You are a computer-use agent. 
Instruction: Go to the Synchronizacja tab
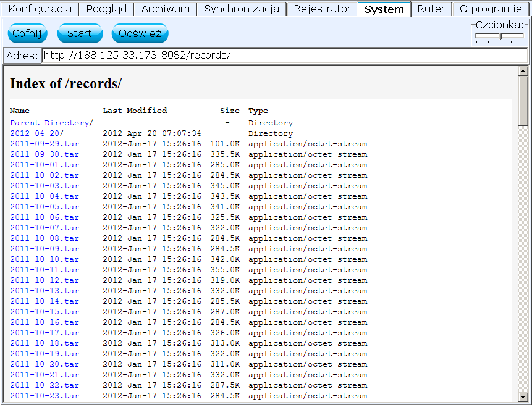[x=242, y=9]
